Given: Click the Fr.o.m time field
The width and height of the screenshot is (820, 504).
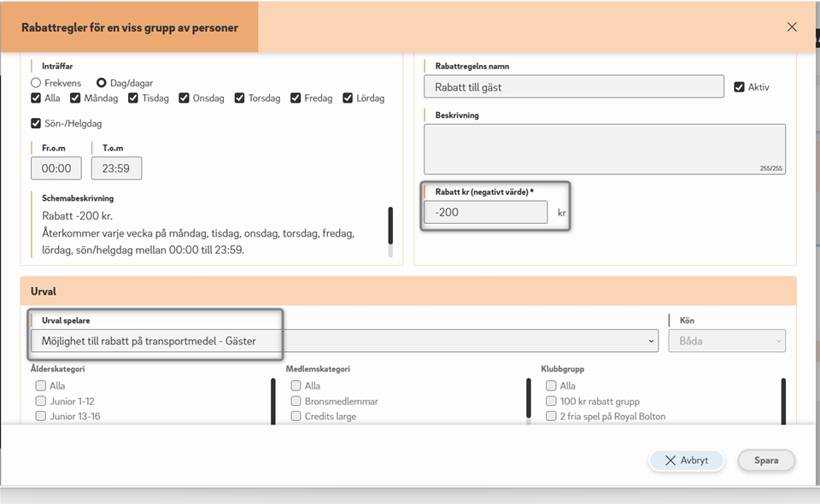Looking at the screenshot, I should coord(56,168).
